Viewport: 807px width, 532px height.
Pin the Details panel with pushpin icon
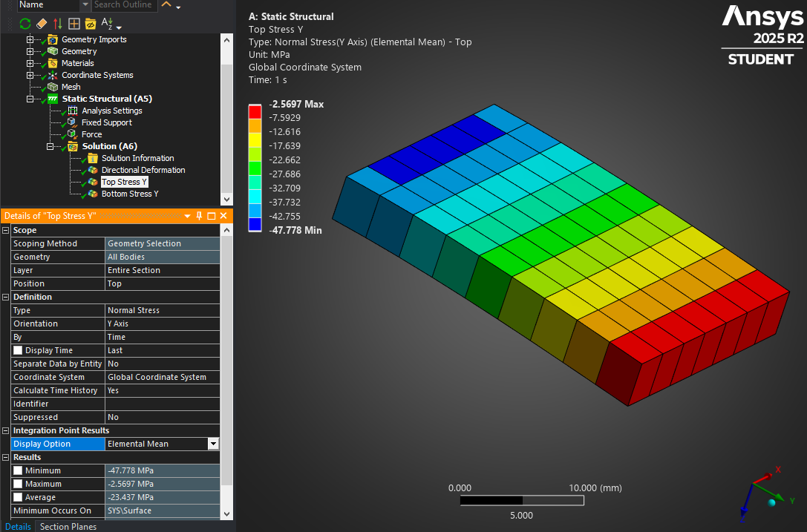[x=199, y=216]
